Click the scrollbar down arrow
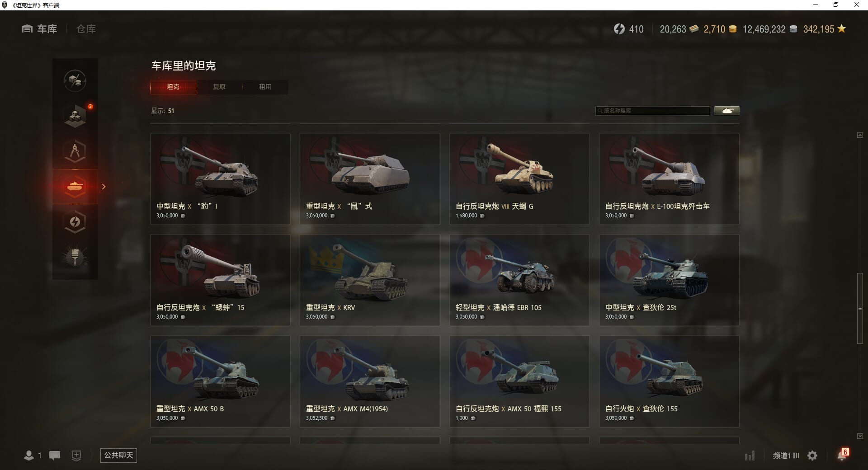Image resolution: width=868 pixels, height=470 pixels. pos(860,436)
